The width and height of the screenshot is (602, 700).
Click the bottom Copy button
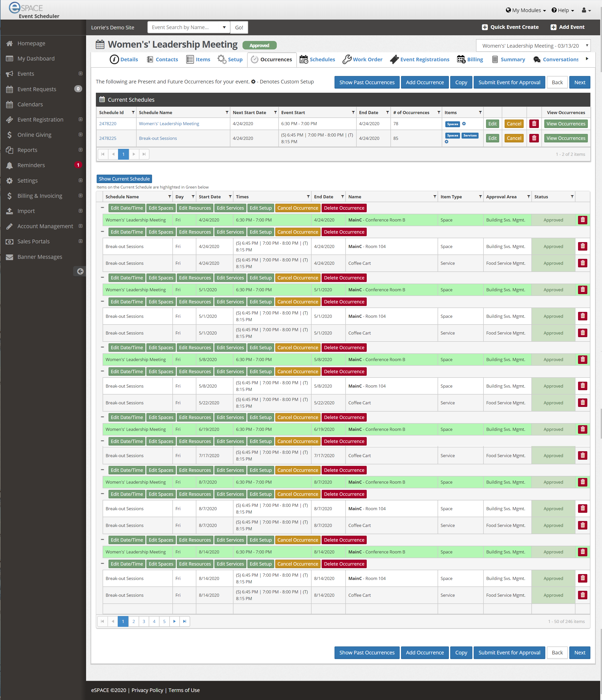pyautogui.click(x=461, y=652)
